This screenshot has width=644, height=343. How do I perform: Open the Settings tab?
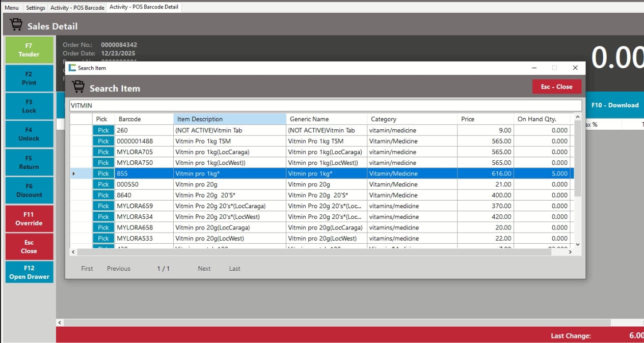click(36, 8)
